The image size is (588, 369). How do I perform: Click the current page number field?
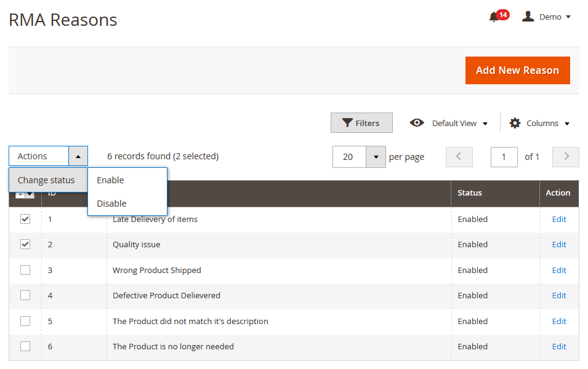[x=504, y=157]
